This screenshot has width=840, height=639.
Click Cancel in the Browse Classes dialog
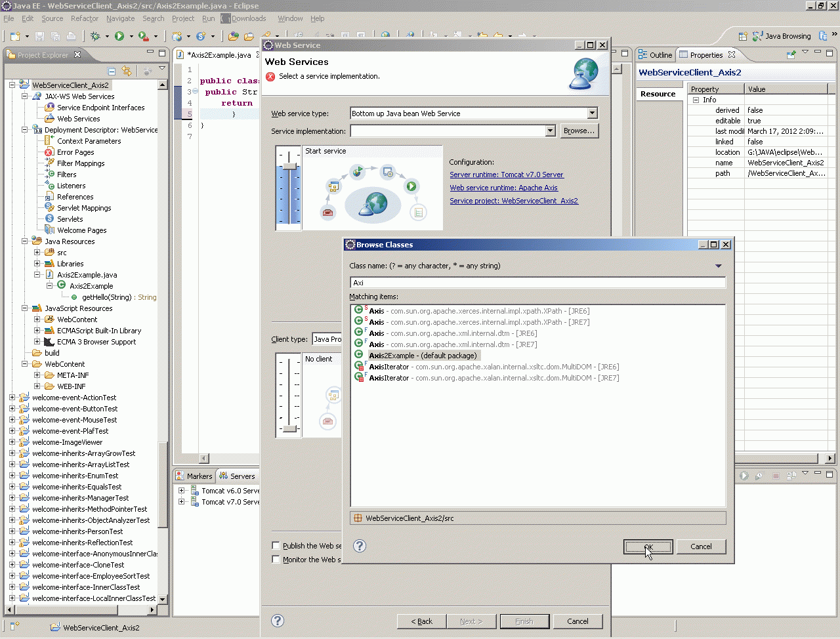701,546
